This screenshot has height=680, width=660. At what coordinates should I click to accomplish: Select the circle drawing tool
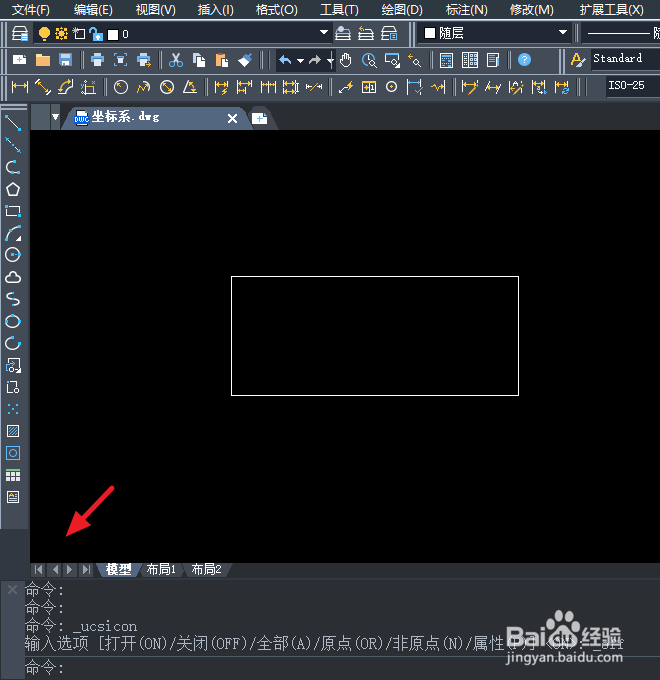[x=13, y=255]
